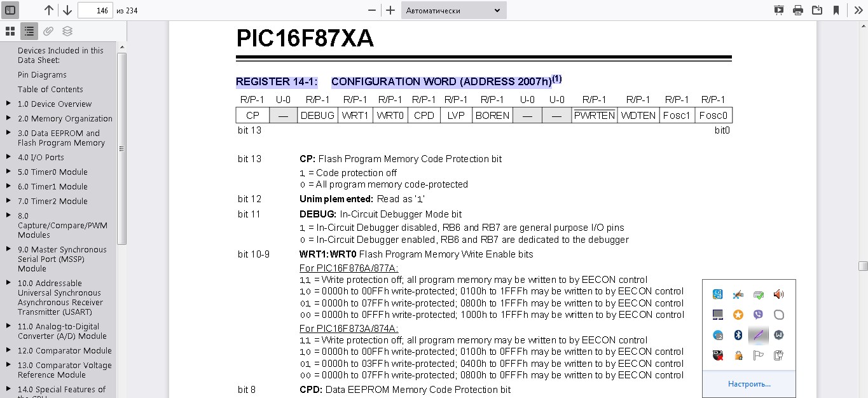Expand 1.0 Device Overview outline item
This screenshot has width=868, height=398.
coord(8,104)
